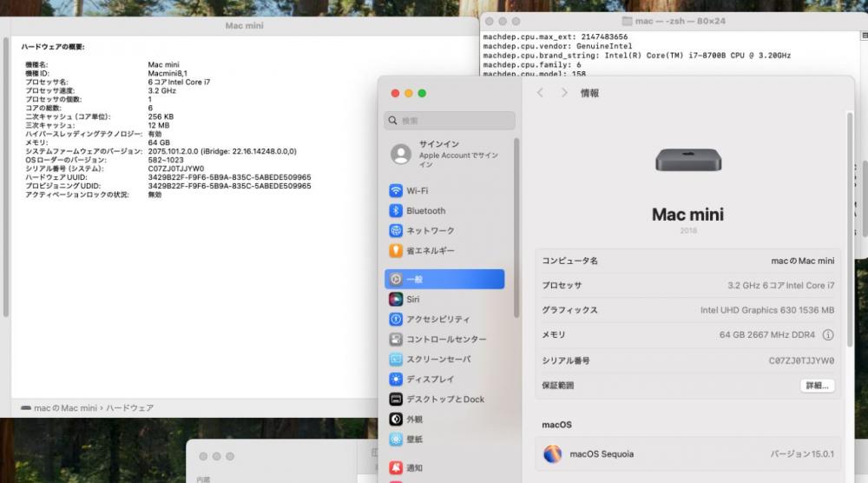Close the System Settings window red button
This screenshot has width=868, height=483.
tap(395, 93)
